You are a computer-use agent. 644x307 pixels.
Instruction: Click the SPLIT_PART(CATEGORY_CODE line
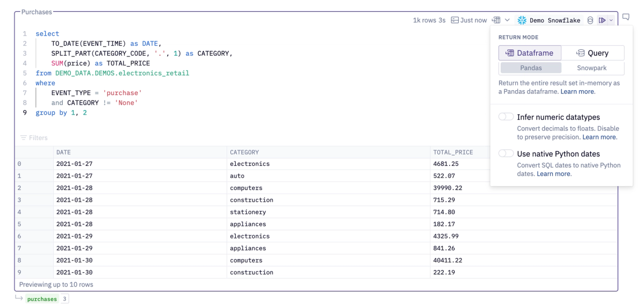(142, 53)
